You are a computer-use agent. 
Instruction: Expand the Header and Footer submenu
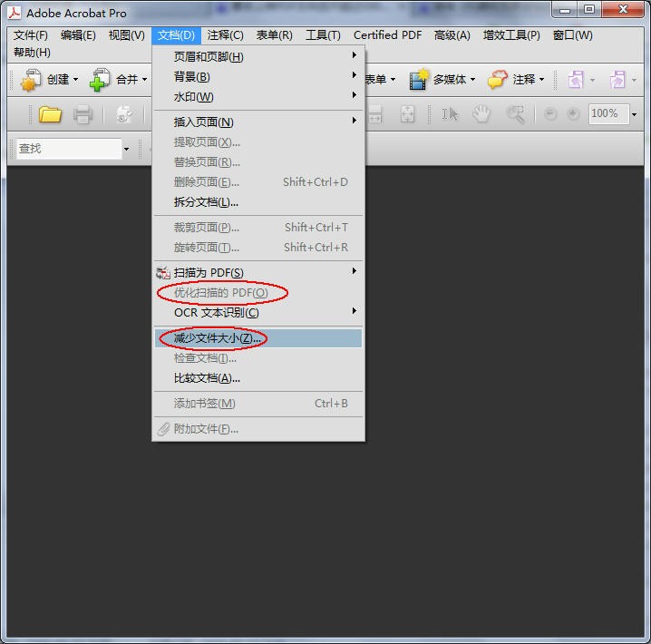pyautogui.click(x=258, y=56)
